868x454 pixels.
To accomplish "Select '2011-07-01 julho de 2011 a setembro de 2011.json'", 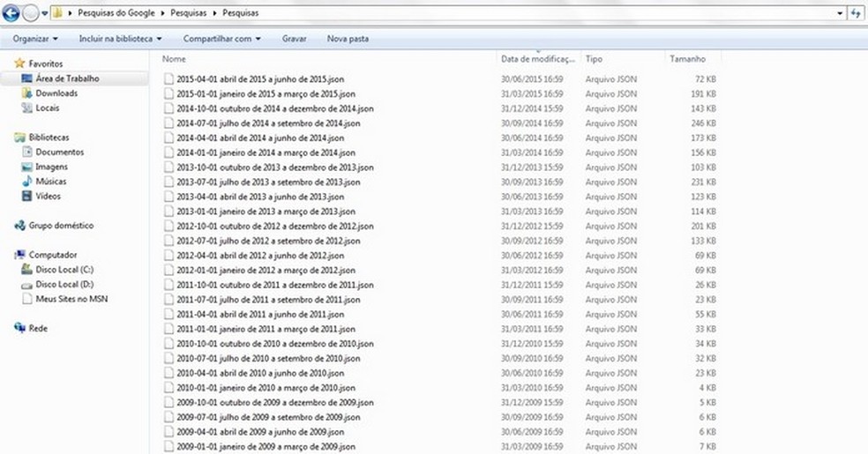I will click(268, 299).
